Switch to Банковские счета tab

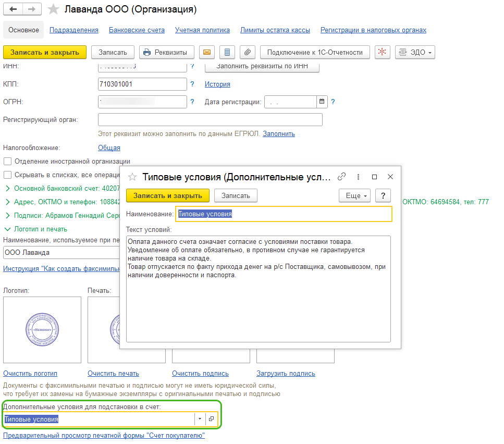coord(137,30)
